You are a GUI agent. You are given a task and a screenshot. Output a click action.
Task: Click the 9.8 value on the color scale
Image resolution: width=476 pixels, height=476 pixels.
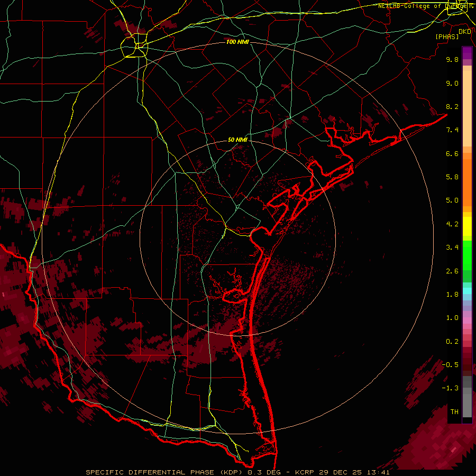click(452, 59)
